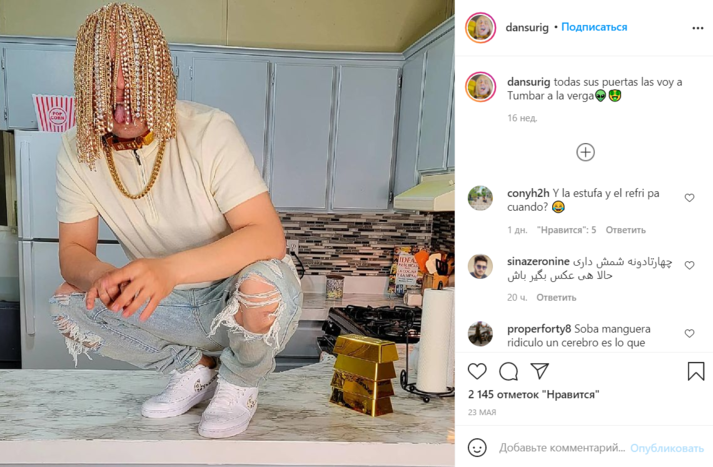Open conyh2h's profile avatar
The width and height of the screenshot is (713, 467).
click(480, 198)
